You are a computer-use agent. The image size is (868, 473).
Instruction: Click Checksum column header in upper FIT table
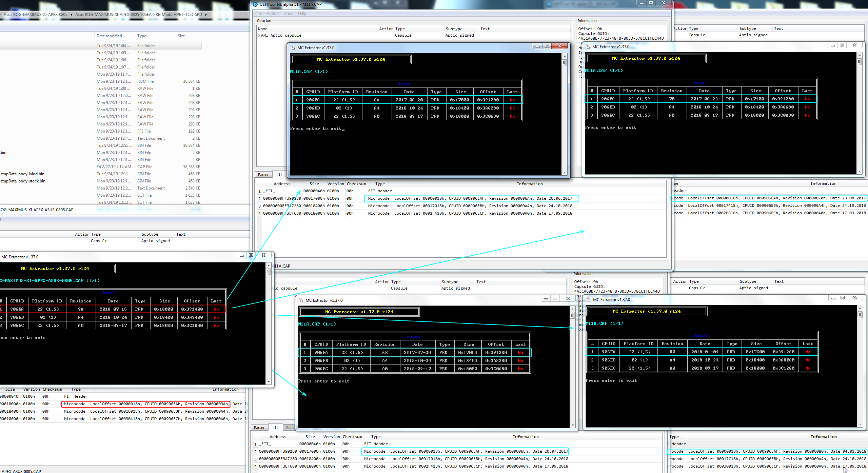coord(356,184)
